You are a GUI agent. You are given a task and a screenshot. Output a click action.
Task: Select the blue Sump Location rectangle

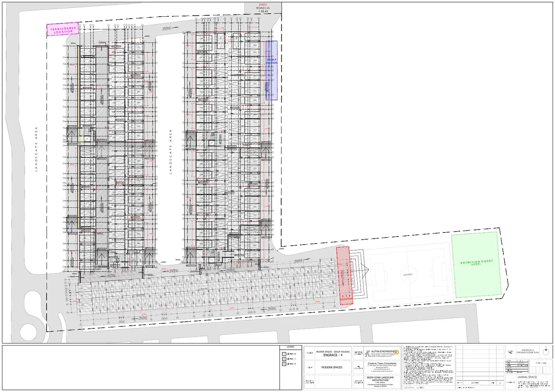tap(272, 70)
